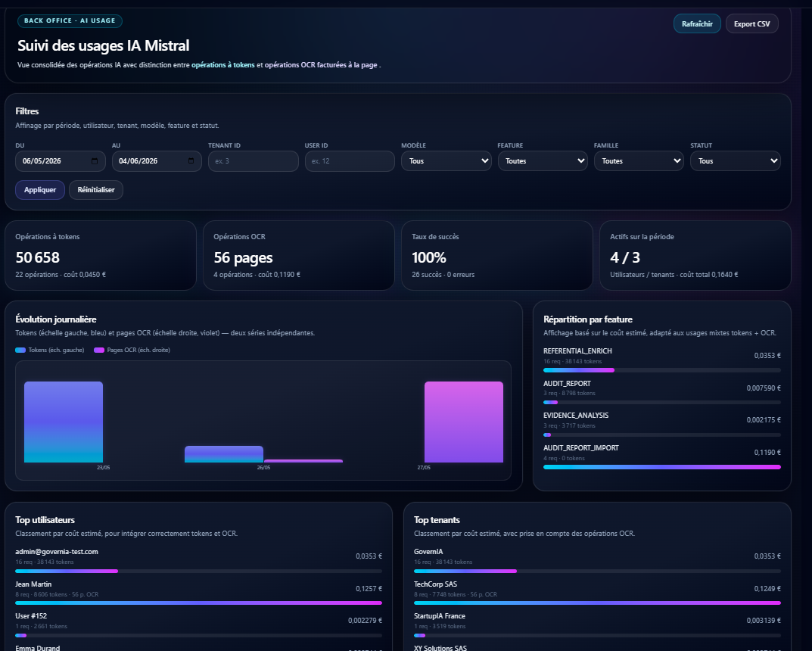Click the AUDIT_REPORT_IMPORT progress bar
This screenshot has width=812, height=651.
[662, 467]
